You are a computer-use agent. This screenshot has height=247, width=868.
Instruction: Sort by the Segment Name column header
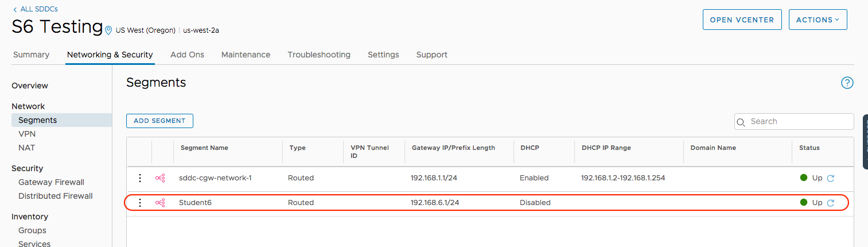tap(204, 148)
